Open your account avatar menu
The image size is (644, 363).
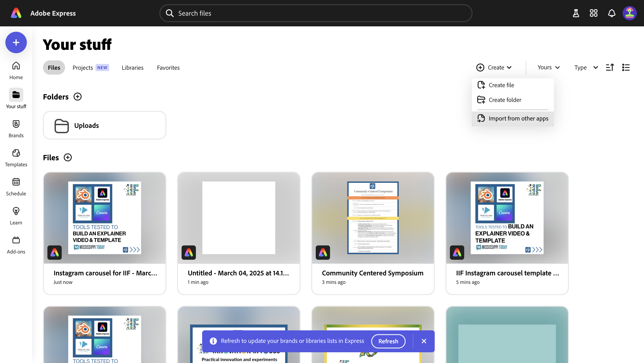(630, 13)
